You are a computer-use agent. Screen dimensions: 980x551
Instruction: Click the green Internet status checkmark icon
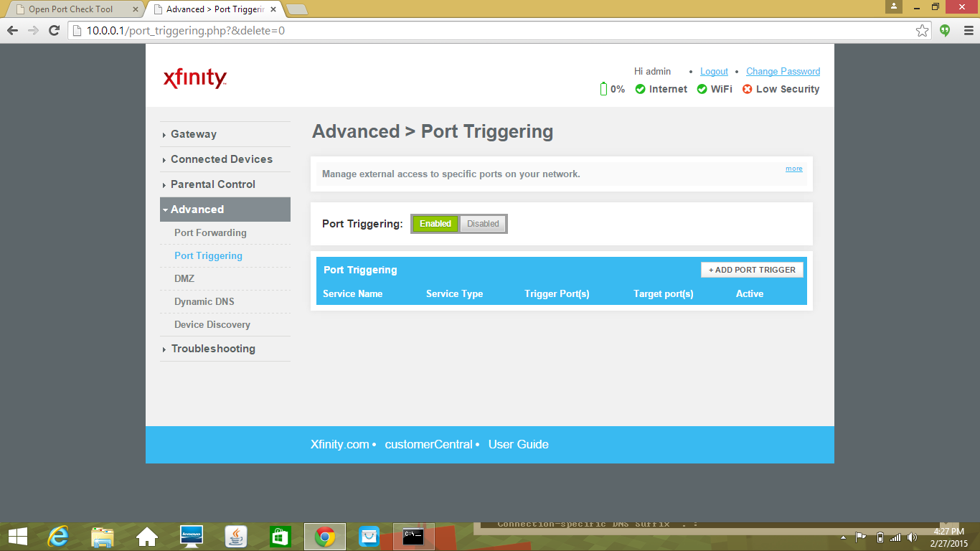coord(639,89)
